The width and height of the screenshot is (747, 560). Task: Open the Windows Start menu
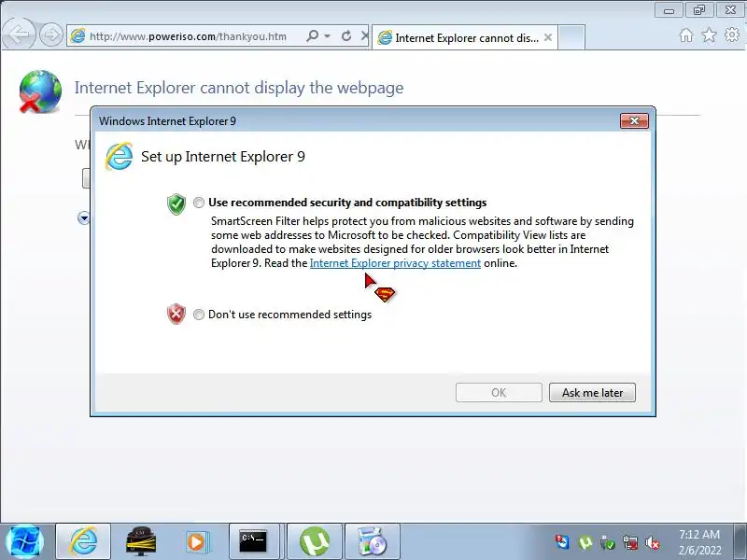pyautogui.click(x=24, y=542)
